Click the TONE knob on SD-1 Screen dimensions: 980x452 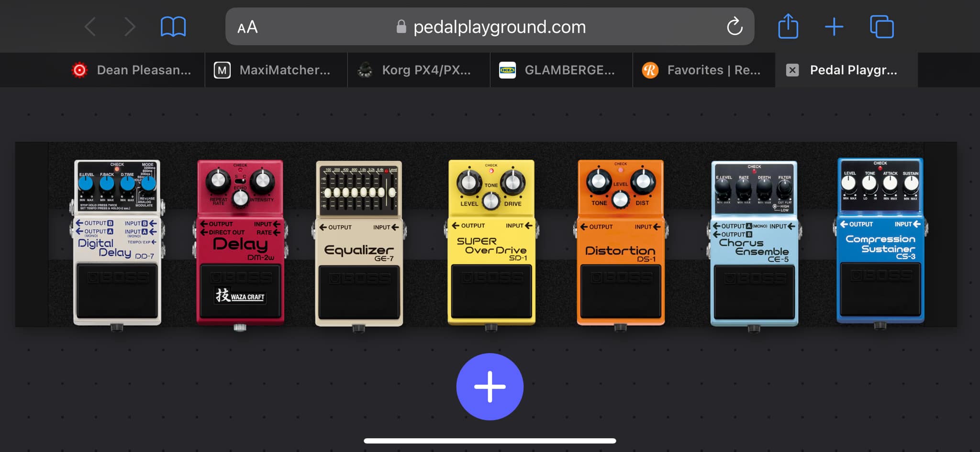[x=491, y=201]
